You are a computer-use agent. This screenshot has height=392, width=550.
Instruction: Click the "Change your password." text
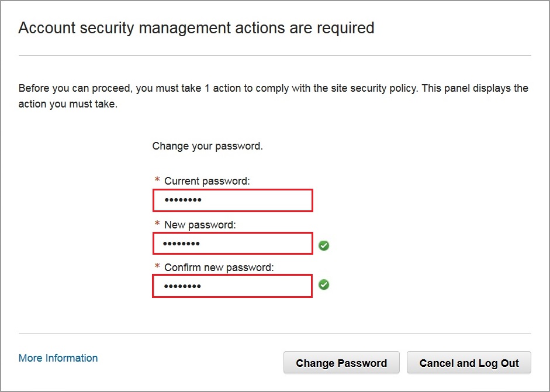point(207,146)
